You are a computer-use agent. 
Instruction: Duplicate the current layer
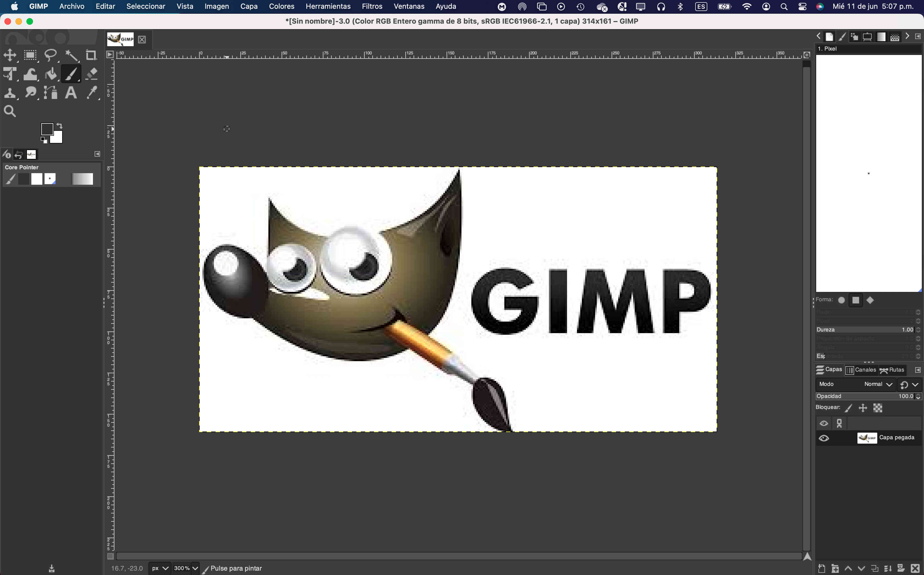[x=875, y=568]
